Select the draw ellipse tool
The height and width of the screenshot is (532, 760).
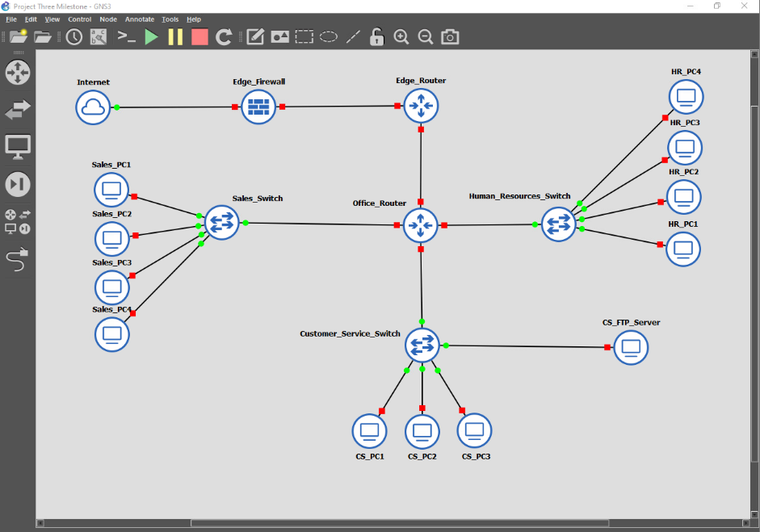pos(328,36)
